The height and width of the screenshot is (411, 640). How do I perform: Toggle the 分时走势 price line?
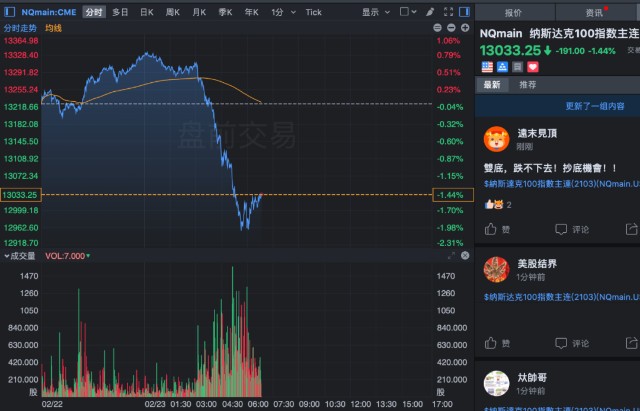[21, 28]
